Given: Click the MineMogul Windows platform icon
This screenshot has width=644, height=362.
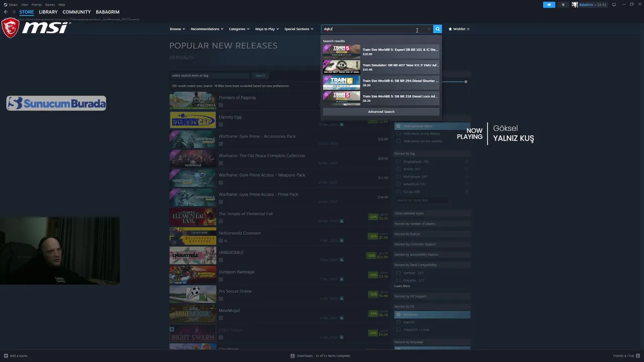Looking at the screenshot, I should [x=221, y=318].
